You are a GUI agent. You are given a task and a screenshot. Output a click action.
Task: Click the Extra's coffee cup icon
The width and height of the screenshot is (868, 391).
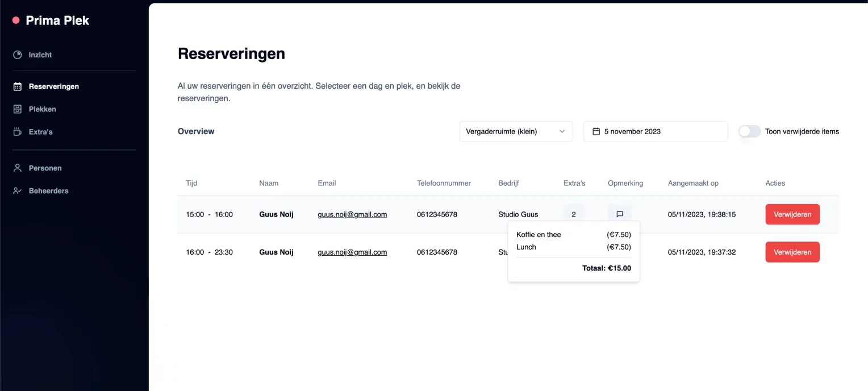pyautogui.click(x=18, y=132)
